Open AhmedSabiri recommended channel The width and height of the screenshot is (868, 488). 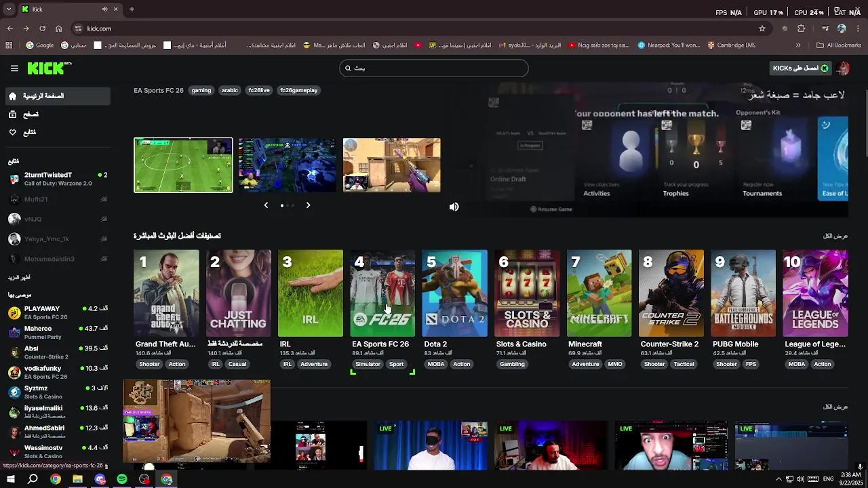(x=58, y=432)
